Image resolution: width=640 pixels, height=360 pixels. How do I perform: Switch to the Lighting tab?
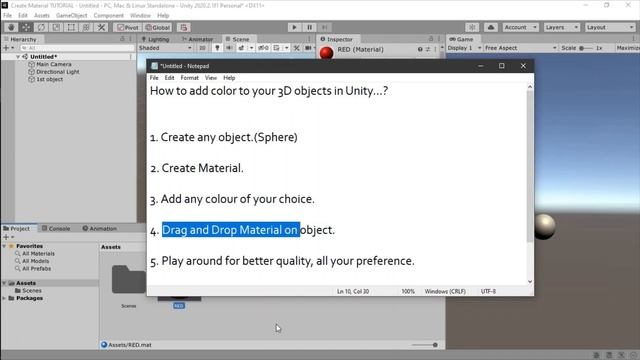point(156,39)
